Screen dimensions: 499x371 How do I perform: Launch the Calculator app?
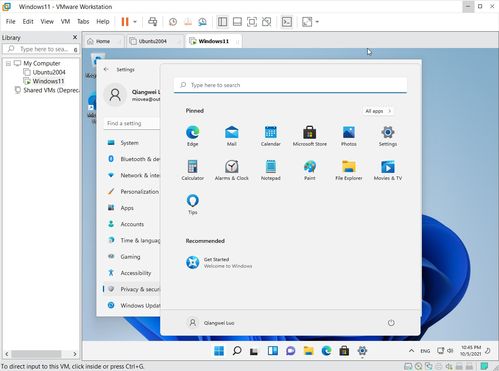coord(193,170)
